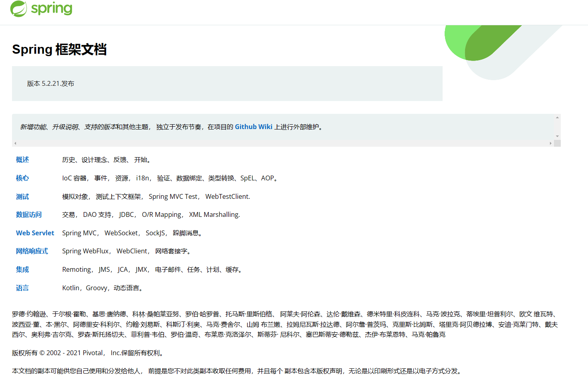
Task: Open the Github Wiki link
Action: click(253, 126)
